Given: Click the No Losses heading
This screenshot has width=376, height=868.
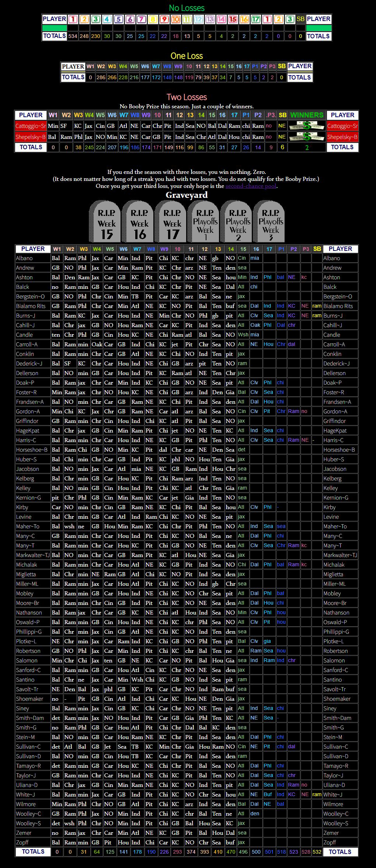Looking at the screenshot, I should 187,8.
